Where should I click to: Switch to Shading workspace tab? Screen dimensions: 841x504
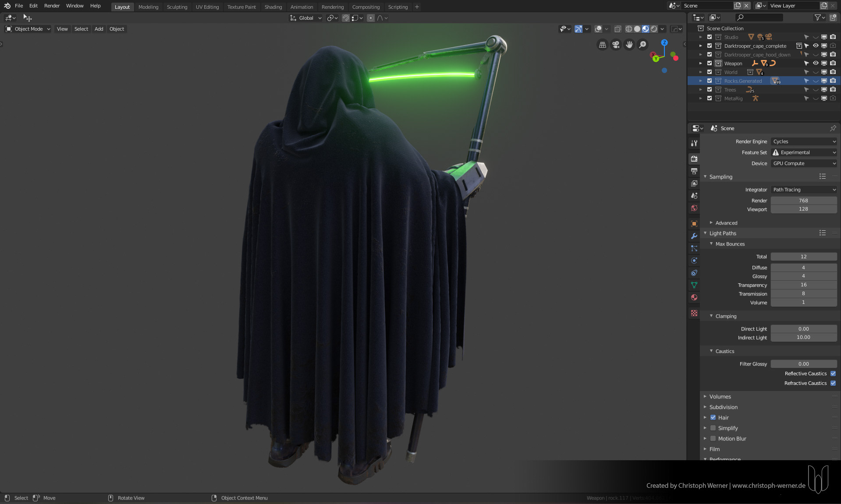(x=273, y=7)
